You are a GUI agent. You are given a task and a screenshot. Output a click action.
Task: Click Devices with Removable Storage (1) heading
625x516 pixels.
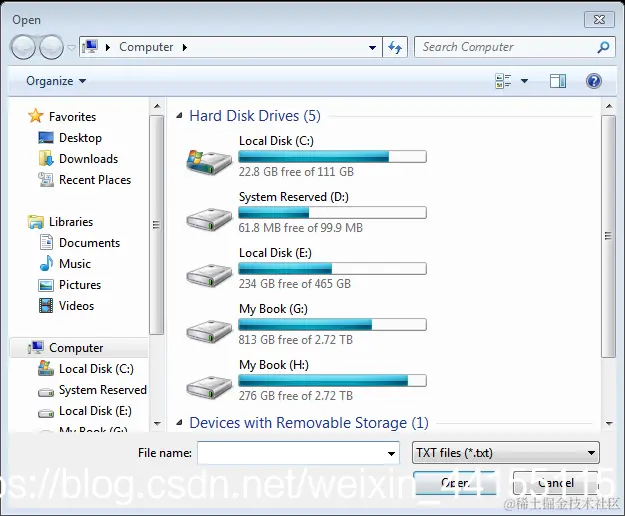point(309,423)
